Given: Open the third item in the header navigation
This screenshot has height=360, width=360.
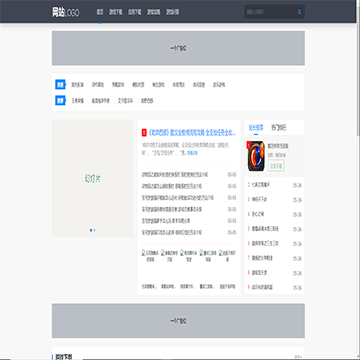Looking at the screenshot, I should (x=135, y=12).
